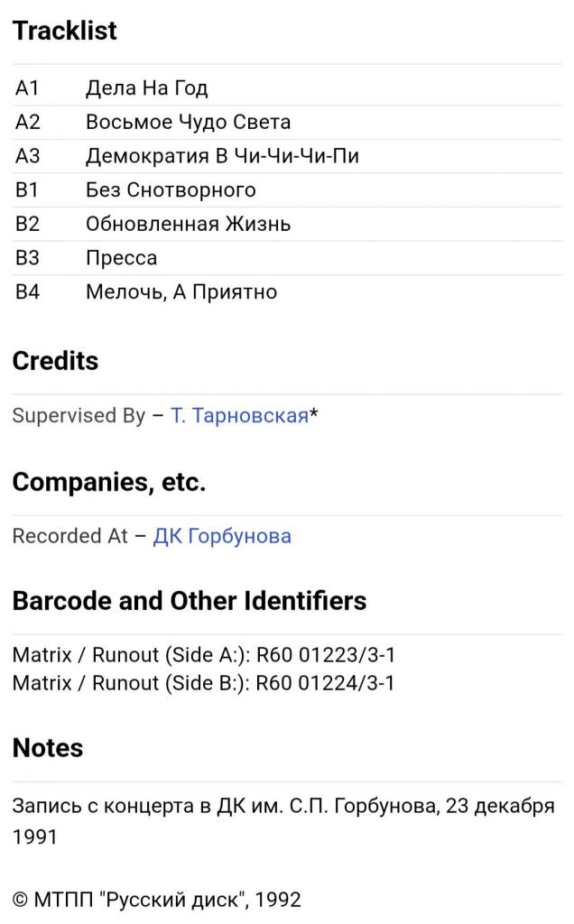Click track Демократия В Чи-Чи-Чи-Пи
The image size is (574, 924).
pos(222,156)
